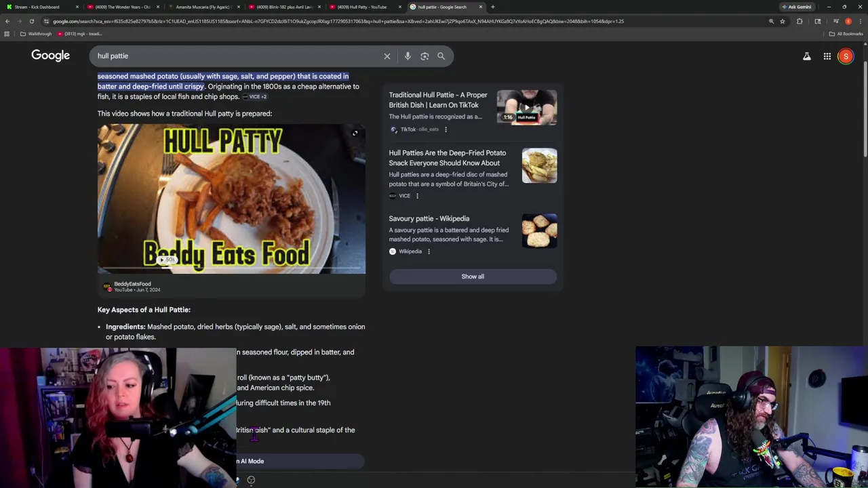The height and width of the screenshot is (488, 868).
Task: Open Savoury pattie Wikipedia result
Action: click(429, 219)
